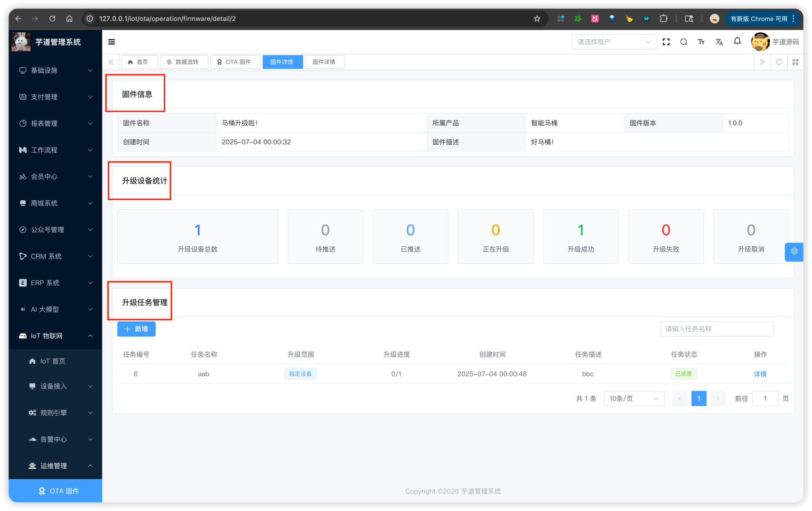The height and width of the screenshot is (511, 812).
Task: Open the blue settings gear panel
Action: coord(794,251)
